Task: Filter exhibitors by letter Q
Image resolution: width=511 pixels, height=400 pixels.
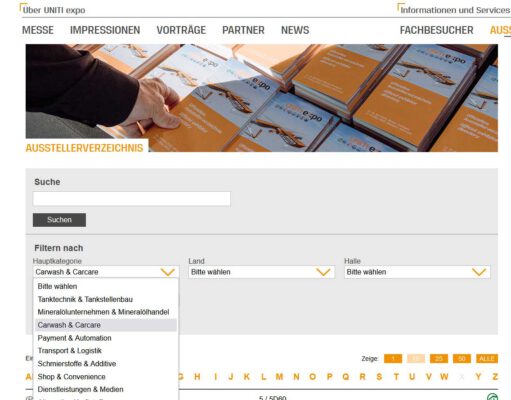Action: [346, 377]
